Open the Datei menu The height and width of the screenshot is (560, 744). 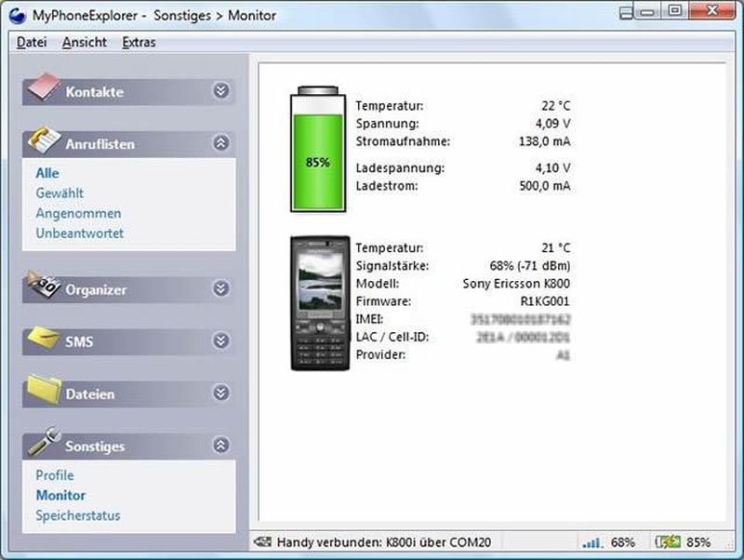(32, 42)
